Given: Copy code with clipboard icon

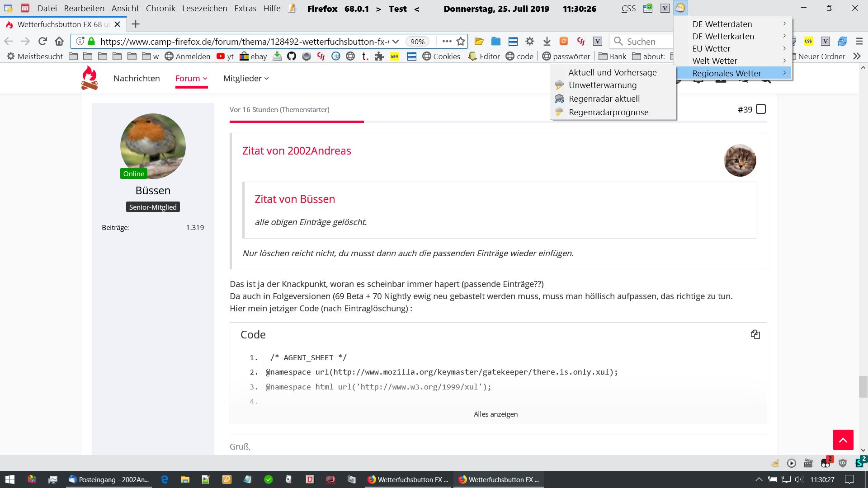Looking at the screenshot, I should pos(755,334).
